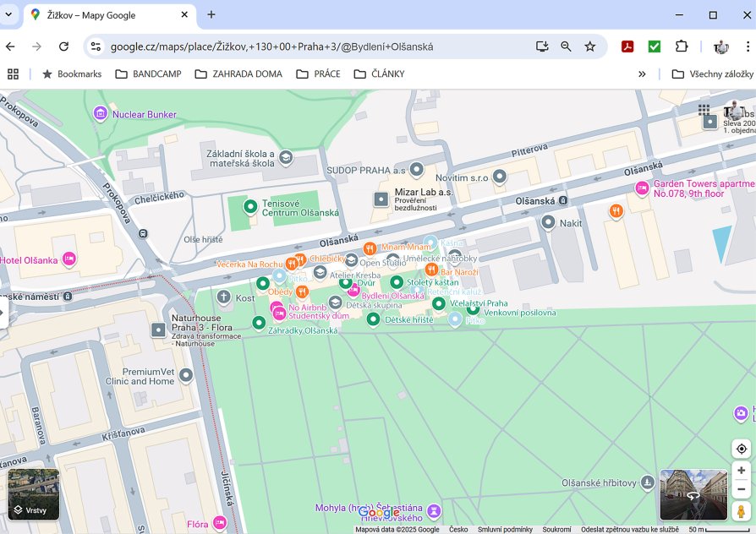Screen dimensions: 756x534
Task: Switch to the Žižkov – Mapy Google tab
Action: (x=110, y=15)
